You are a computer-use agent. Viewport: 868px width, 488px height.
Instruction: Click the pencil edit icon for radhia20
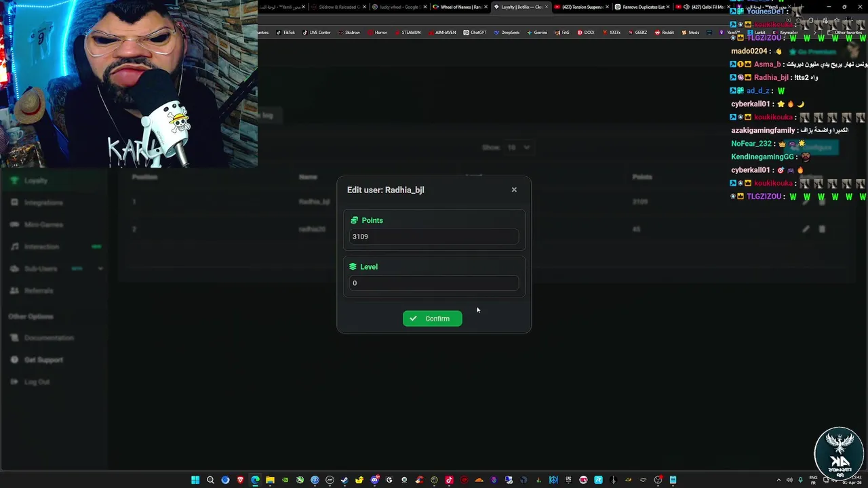(x=806, y=229)
